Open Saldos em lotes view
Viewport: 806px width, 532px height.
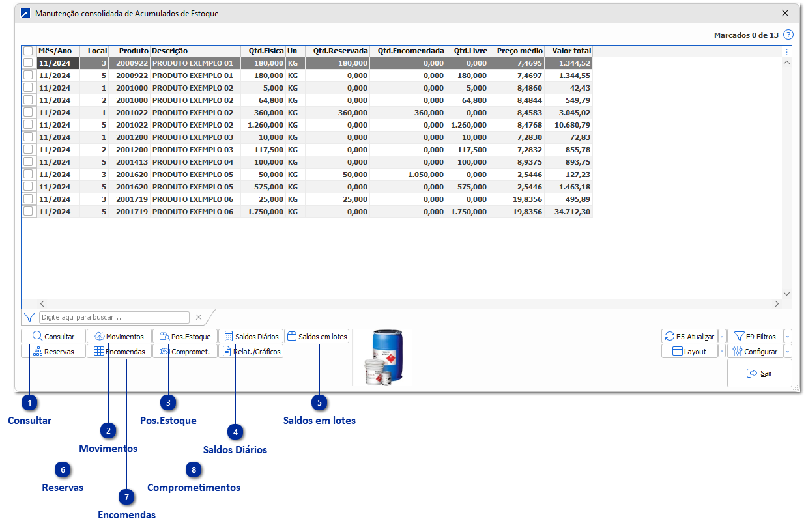(x=317, y=337)
